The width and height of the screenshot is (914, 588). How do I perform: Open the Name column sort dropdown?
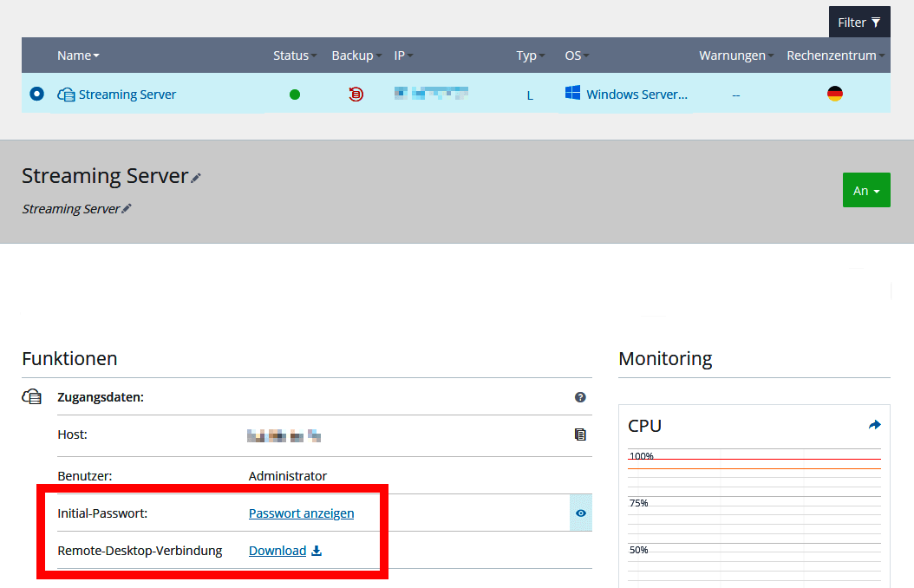(x=97, y=55)
